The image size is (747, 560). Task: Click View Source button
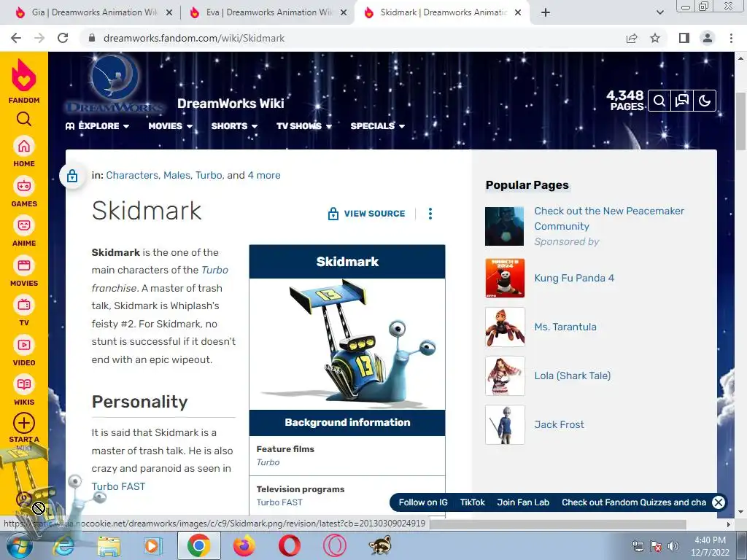click(x=366, y=214)
